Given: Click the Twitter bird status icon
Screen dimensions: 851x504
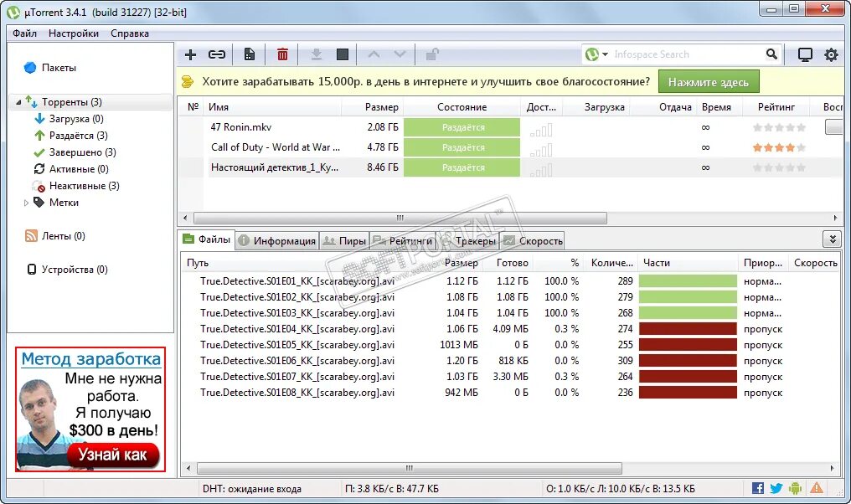Looking at the screenshot, I should [x=776, y=487].
